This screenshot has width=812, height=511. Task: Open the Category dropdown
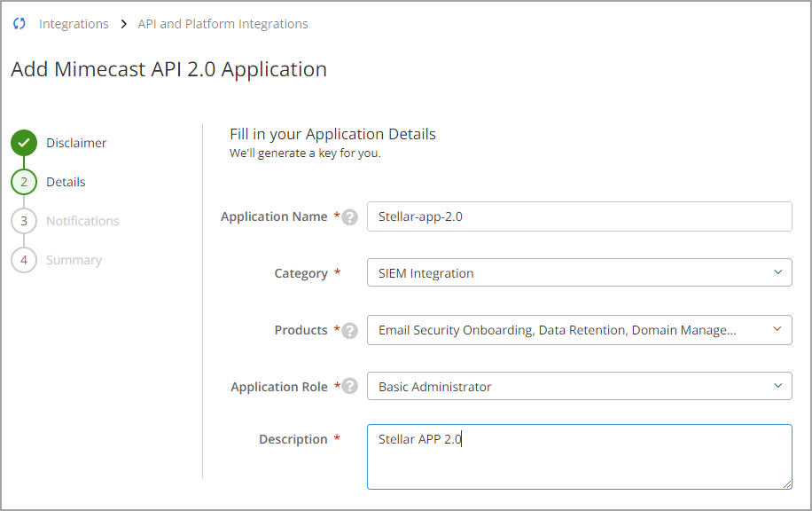579,273
